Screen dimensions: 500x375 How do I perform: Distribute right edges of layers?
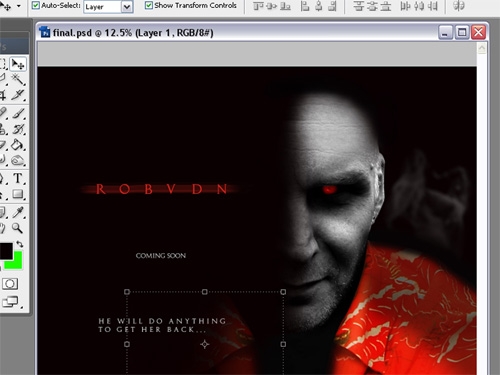432,6
